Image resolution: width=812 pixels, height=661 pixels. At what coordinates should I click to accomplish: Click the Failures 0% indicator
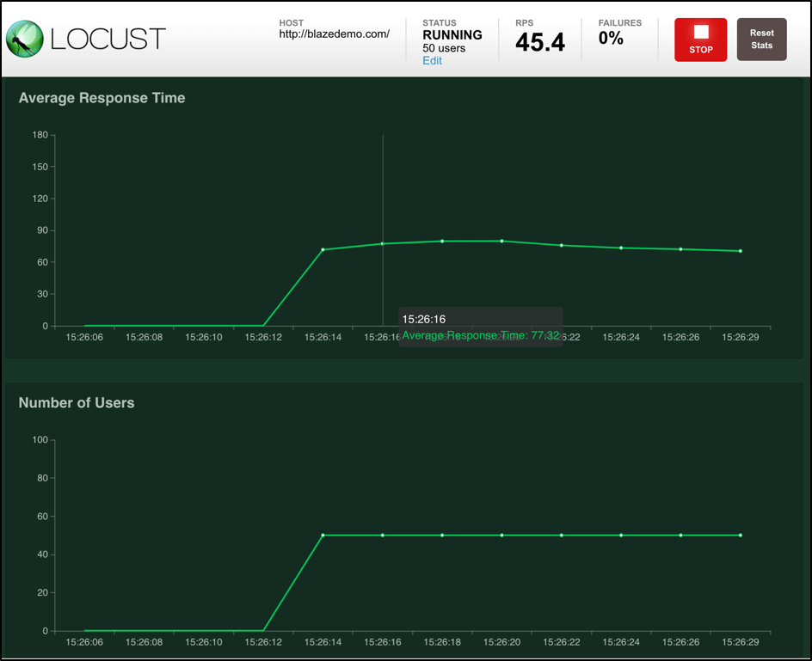pos(611,38)
